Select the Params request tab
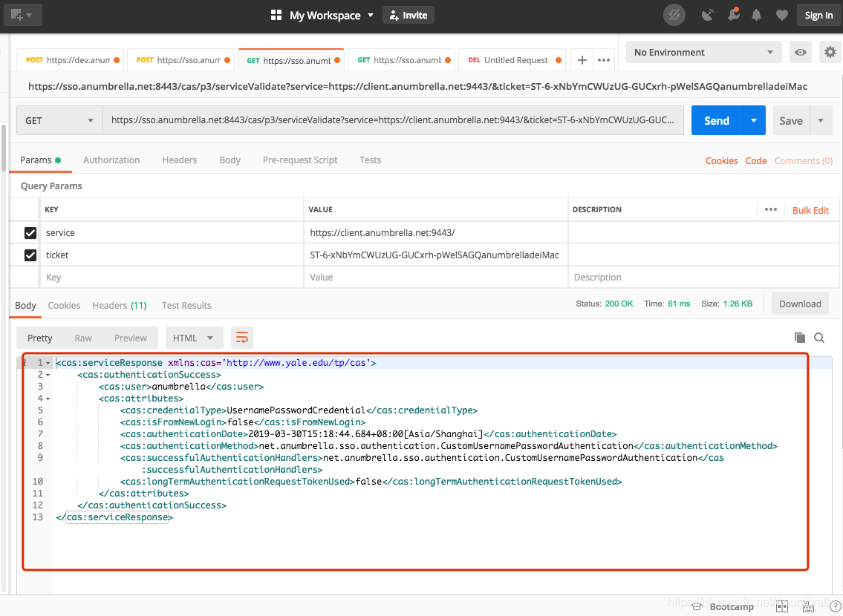The height and width of the screenshot is (616, 843). pos(40,160)
